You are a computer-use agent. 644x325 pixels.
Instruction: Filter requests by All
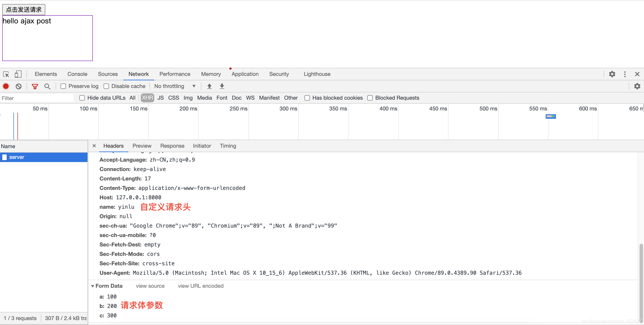pyautogui.click(x=132, y=98)
